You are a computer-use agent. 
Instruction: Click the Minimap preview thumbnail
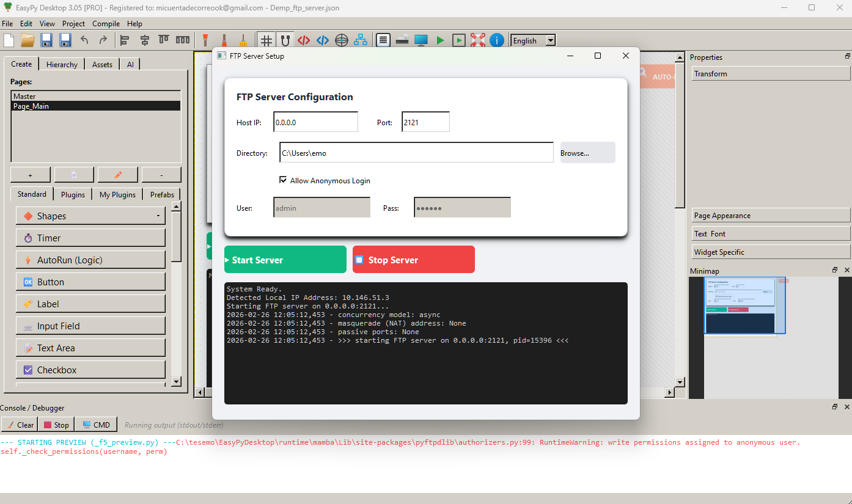coord(745,306)
